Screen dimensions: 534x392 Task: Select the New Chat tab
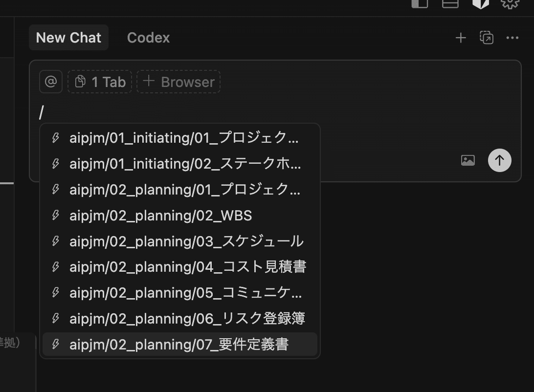pyautogui.click(x=68, y=37)
